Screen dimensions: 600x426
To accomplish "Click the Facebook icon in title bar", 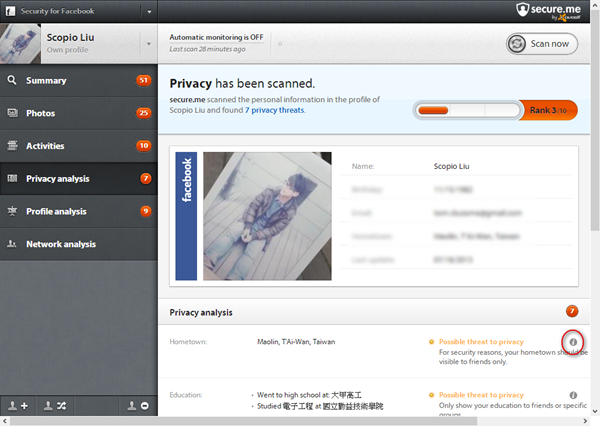I will (x=10, y=11).
